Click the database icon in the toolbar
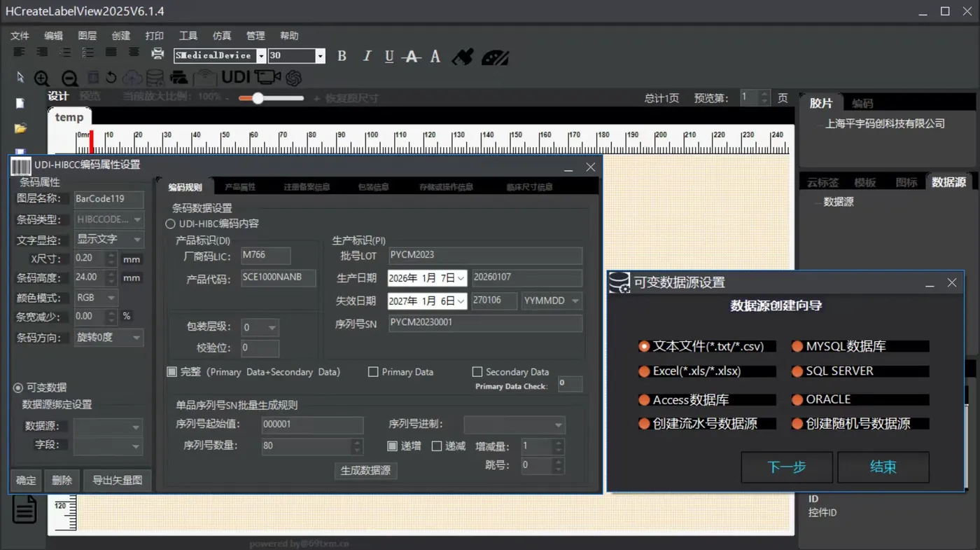 155,78
